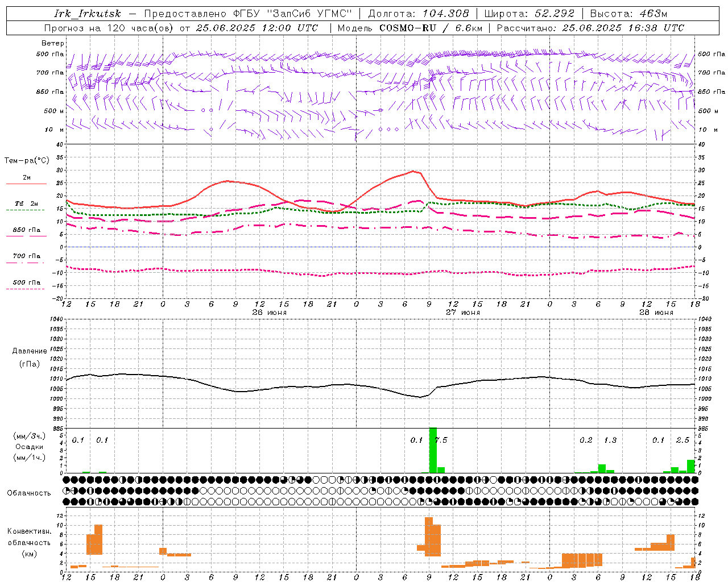This screenshot has width=728, height=582.
Task: Select the 'Долгота: 104.308' header value
Action: click(x=419, y=14)
